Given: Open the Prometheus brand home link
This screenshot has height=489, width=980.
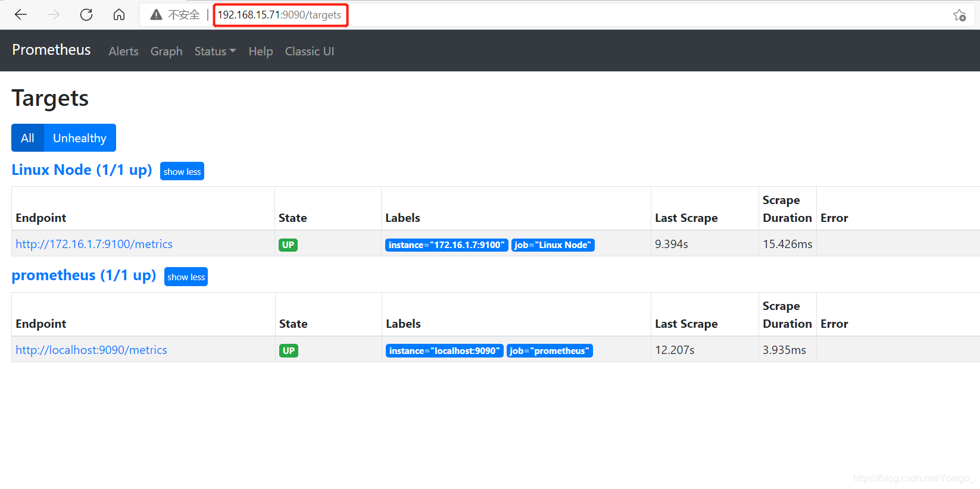Looking at the screenshot, I should click(51, 50).
